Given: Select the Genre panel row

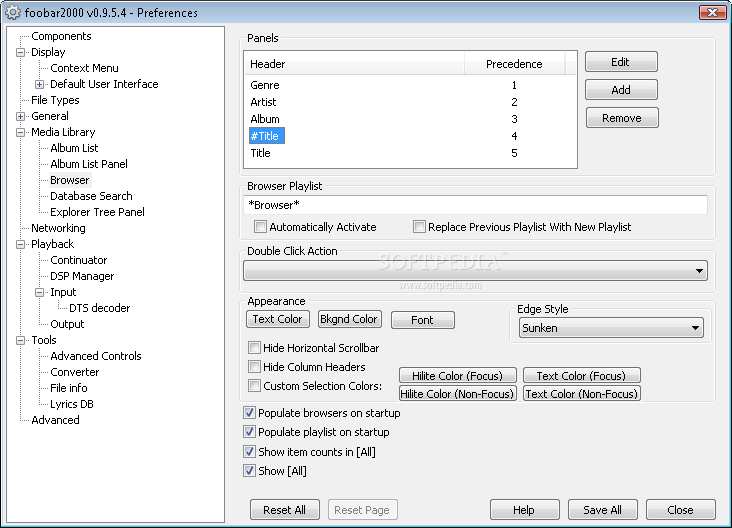Looking at the screenshot, I should tap(410, 85).
